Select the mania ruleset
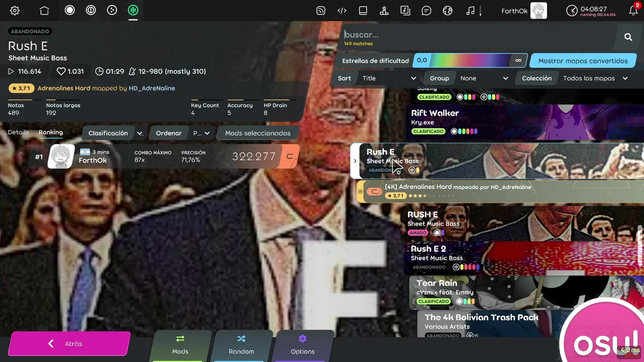644x362 pixels. 133,11
